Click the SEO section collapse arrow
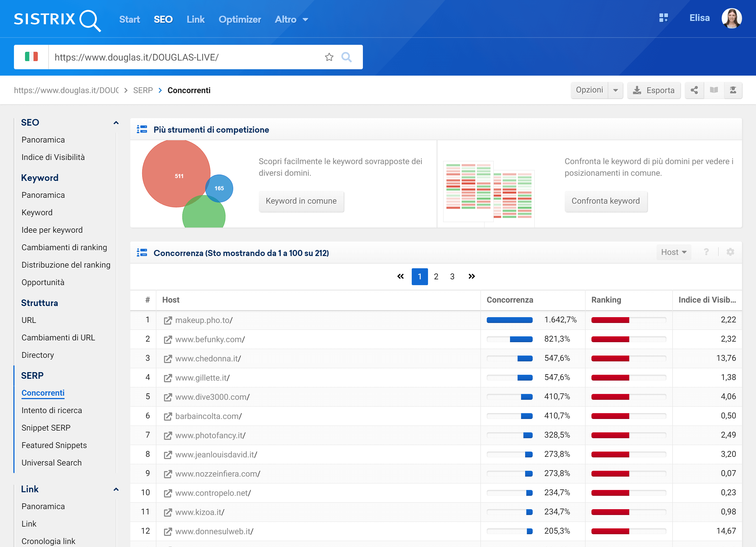756x547 pixels. [x=116, y=123]
